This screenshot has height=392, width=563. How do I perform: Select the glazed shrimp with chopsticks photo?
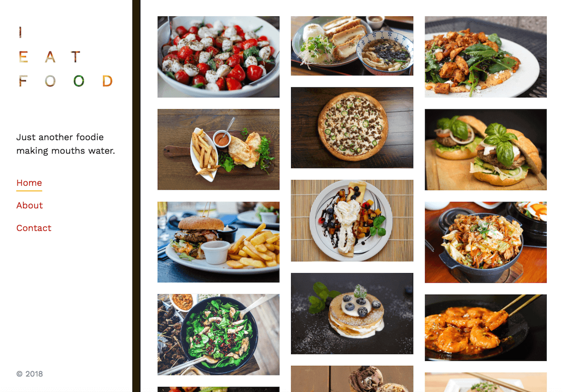[x=486, y=328]
